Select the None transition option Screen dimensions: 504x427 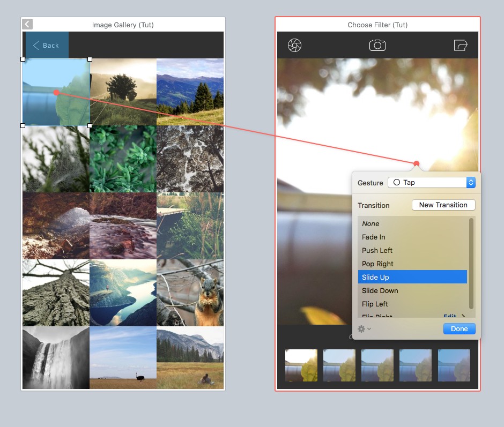(x=370, y=224)
